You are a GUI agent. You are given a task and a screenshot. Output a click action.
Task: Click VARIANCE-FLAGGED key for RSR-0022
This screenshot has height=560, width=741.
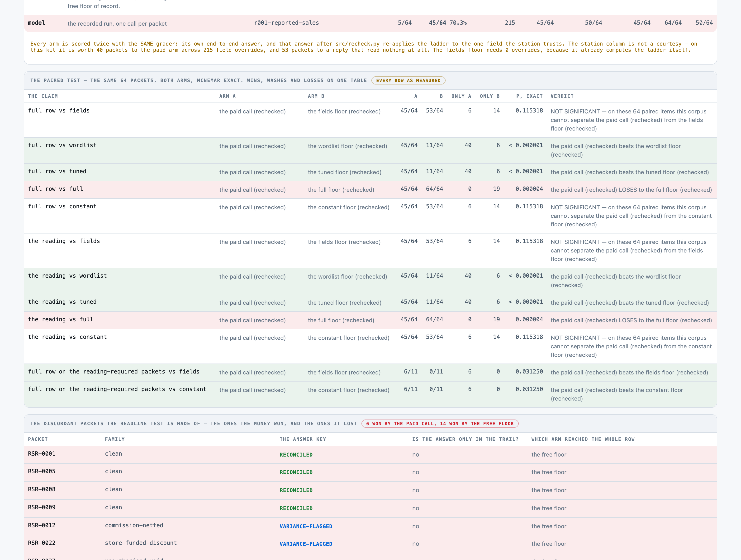point(306,544)
